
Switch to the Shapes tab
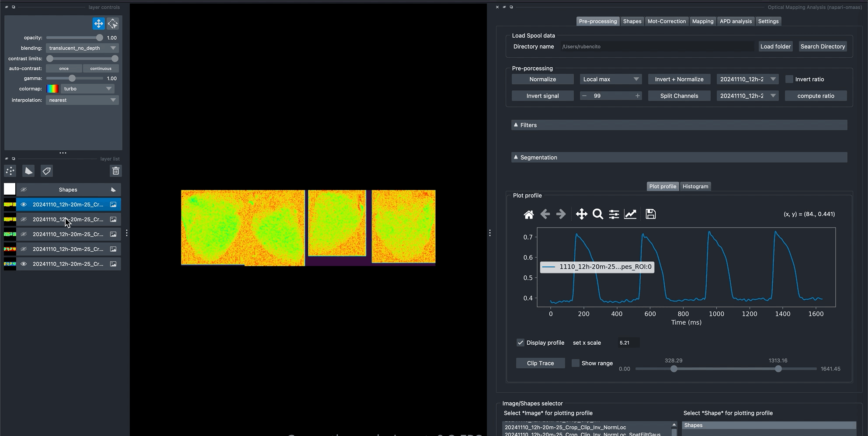coord(632,21)
